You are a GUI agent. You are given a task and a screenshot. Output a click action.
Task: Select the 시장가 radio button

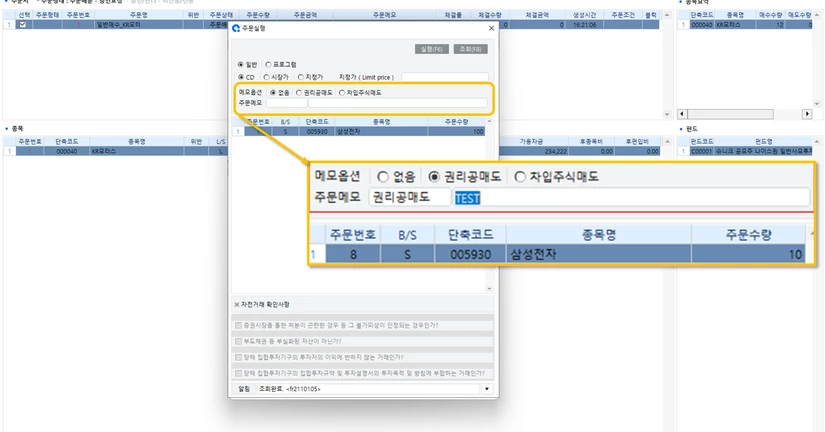tap(266, 77)
